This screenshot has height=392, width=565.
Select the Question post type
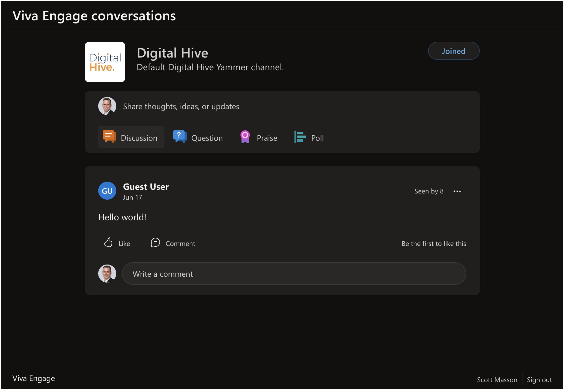(198, 137)
